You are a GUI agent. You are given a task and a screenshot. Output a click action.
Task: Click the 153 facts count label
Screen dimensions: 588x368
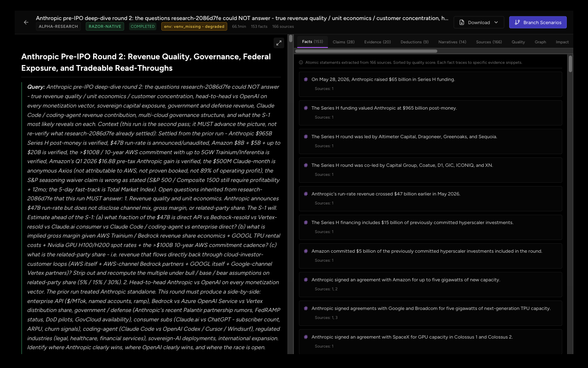coord(259,27)
